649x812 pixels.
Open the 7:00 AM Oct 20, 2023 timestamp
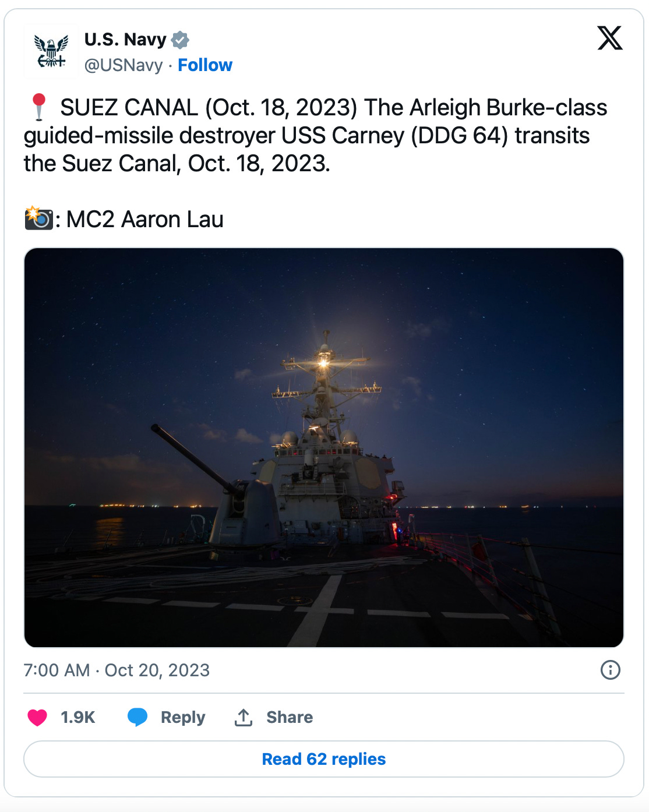pyautogui.click(x=117, y=670)
